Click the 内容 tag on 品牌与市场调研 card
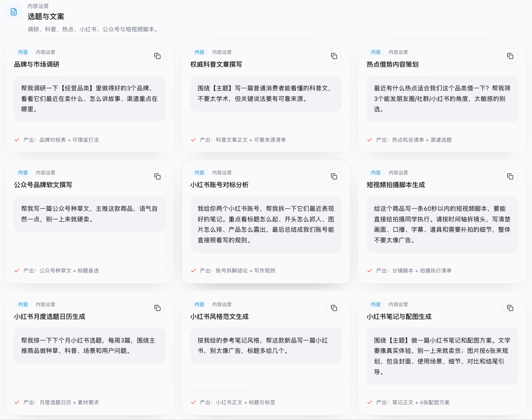The image size is (532, 420). 23,52
